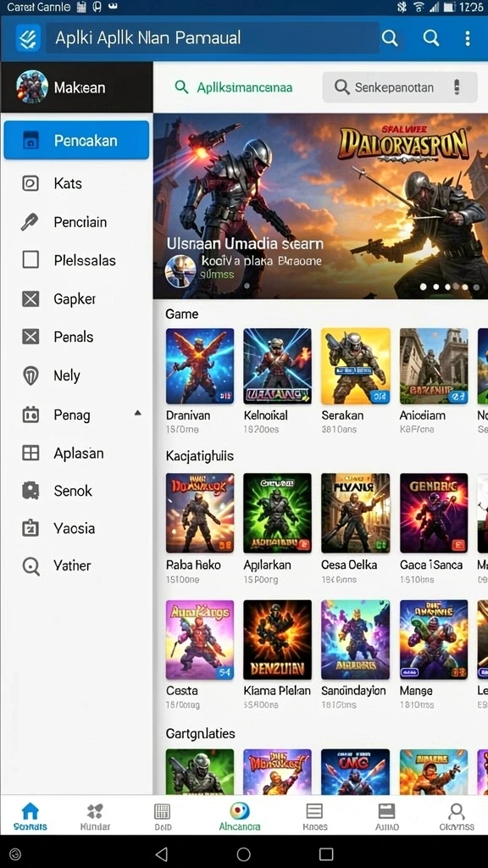
Task: Click into the Senkepanottan search box
Action: point(400,87)
